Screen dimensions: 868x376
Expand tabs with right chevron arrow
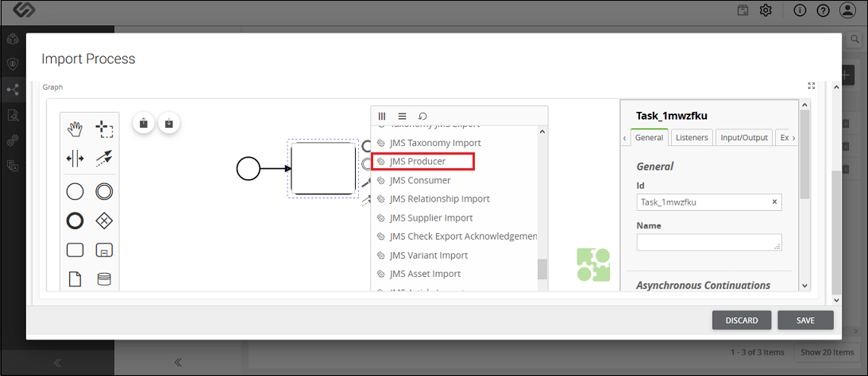coord(793,138)
